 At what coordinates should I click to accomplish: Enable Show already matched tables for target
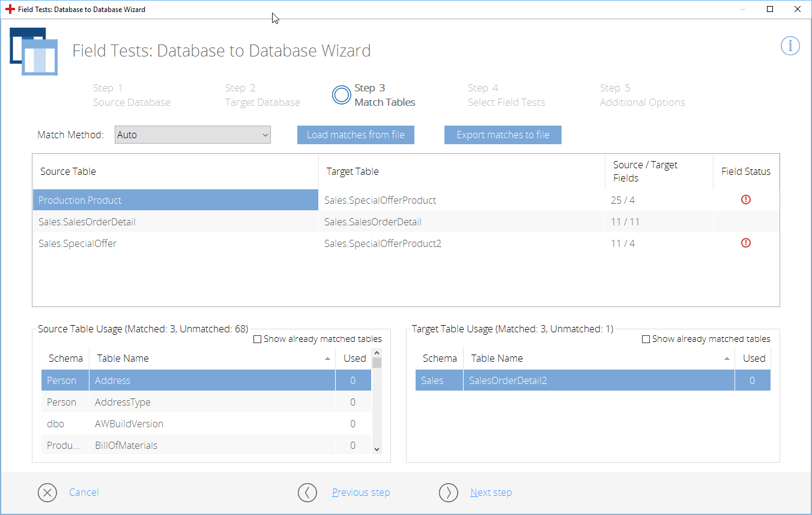point(646,340)
